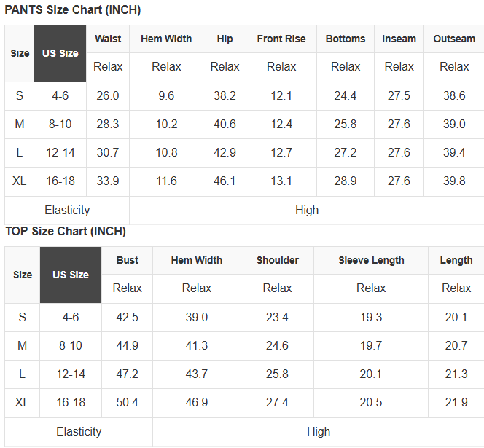Screen dimensions: 484x448
Task: Click the Sleeve Length column header
Action: click(371, 260)
